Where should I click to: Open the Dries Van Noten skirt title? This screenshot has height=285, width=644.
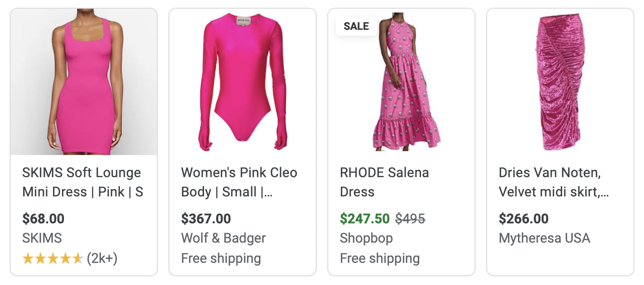click(554, 182)
